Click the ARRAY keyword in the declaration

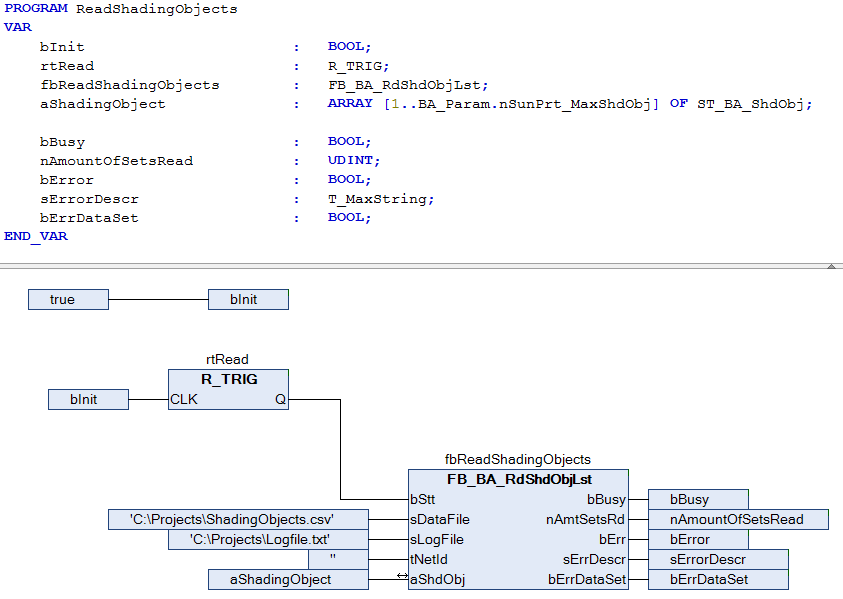pyautogui.click(x=350, y=103)
